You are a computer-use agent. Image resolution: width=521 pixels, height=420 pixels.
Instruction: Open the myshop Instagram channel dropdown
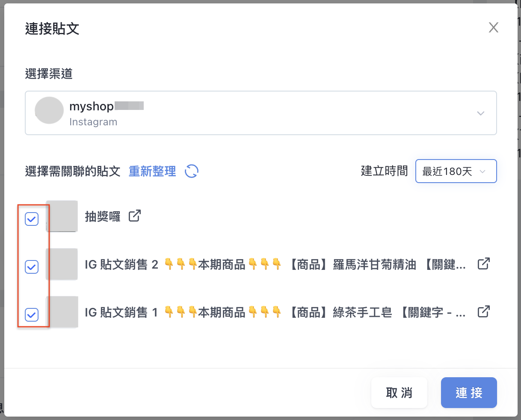coord(261,113)
